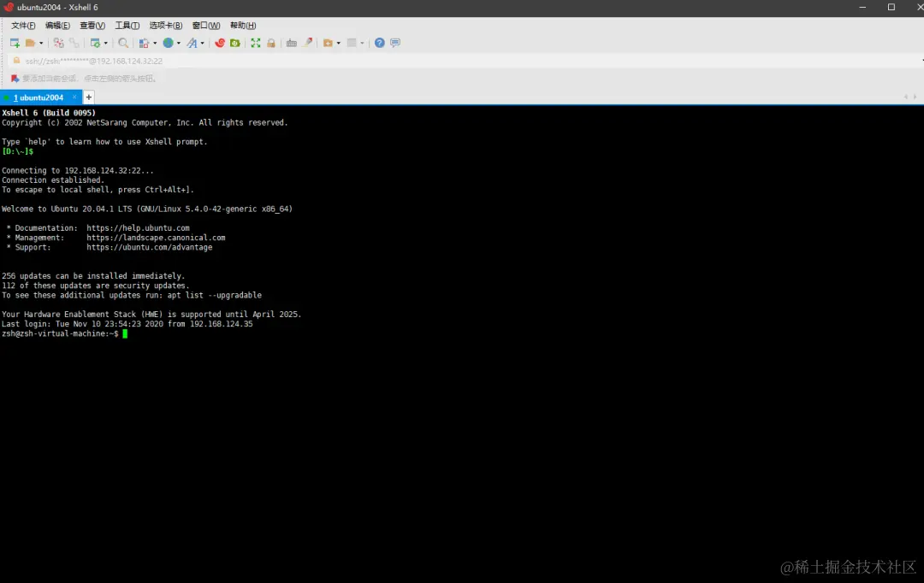Click the add-current-session bookmark arrow icon

point(15,79)
